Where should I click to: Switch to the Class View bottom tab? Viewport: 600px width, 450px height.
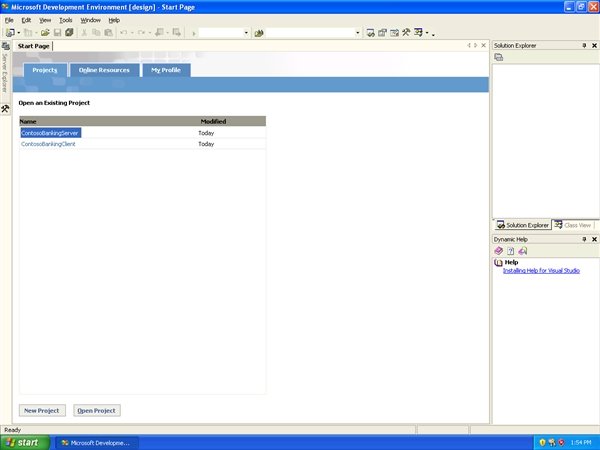(x=573, y=225)
